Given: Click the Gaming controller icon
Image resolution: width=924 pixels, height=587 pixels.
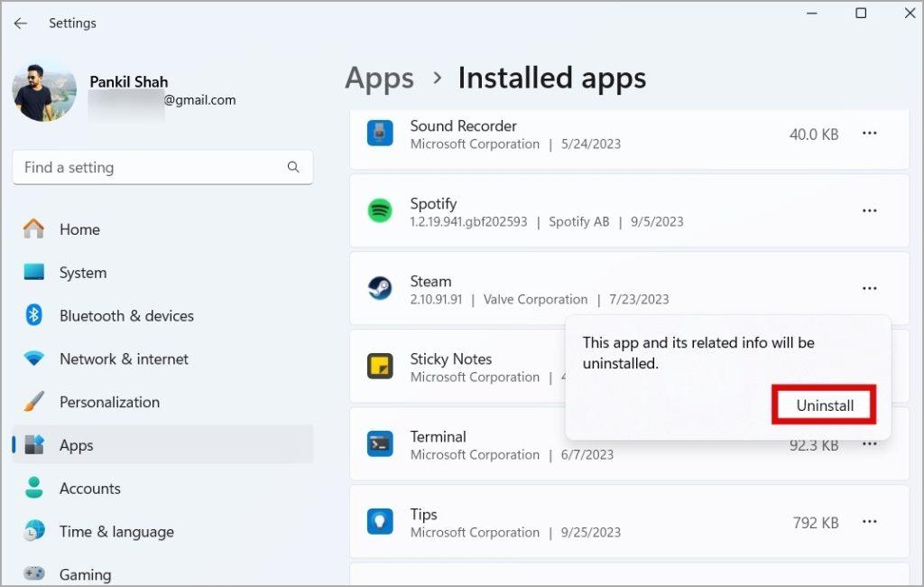Looking at the screenshot, I should (x=33, y=573).
